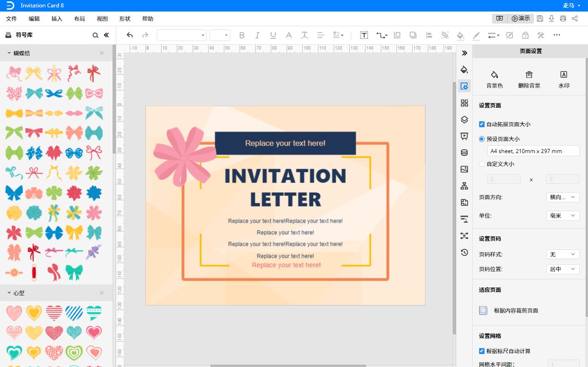This screenshot has width=588, height=367.
Task: Click the 背景色 background color option
Action: coord(494,79)
